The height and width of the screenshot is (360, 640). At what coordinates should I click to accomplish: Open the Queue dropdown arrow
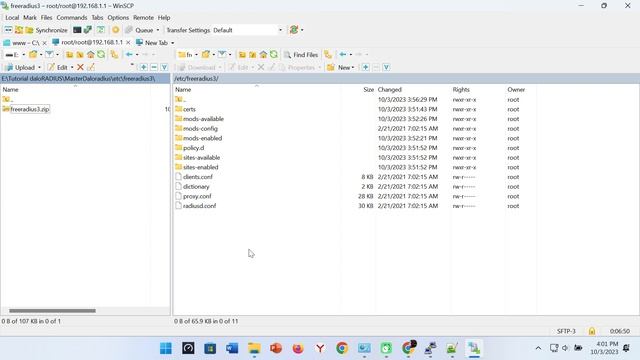tap(158, 30)
